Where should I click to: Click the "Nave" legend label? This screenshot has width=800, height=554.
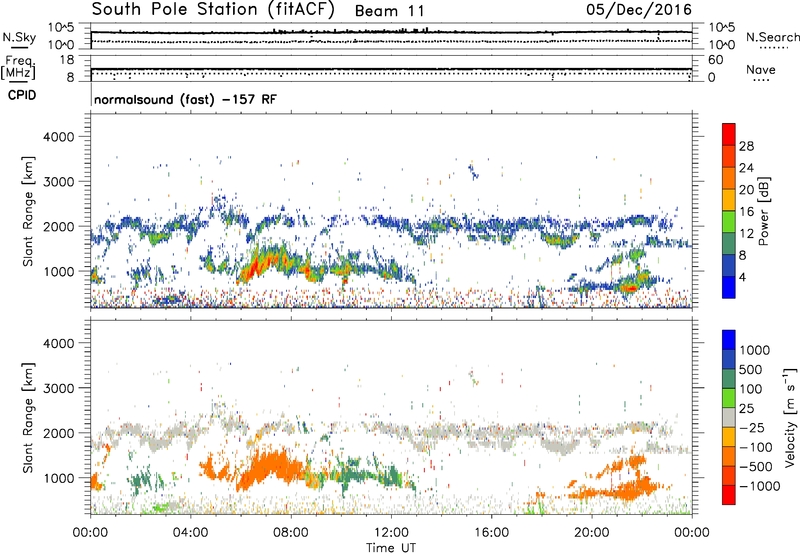tap(761, 70)
